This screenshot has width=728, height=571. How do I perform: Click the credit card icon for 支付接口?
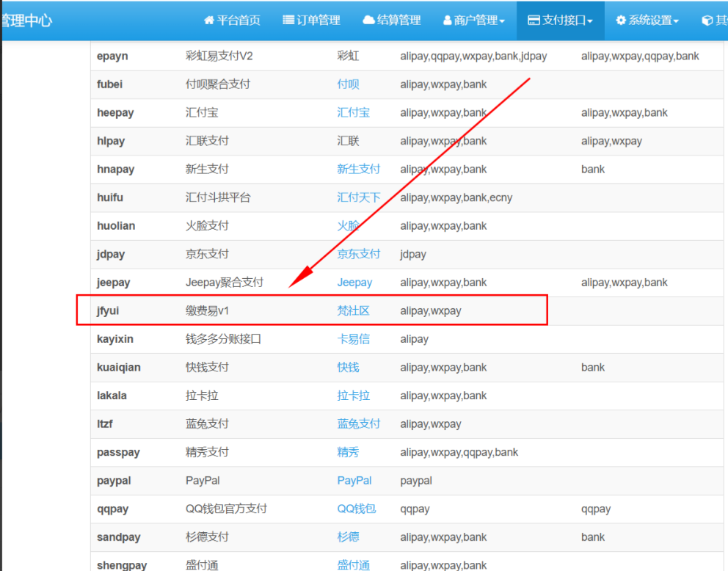534,21
